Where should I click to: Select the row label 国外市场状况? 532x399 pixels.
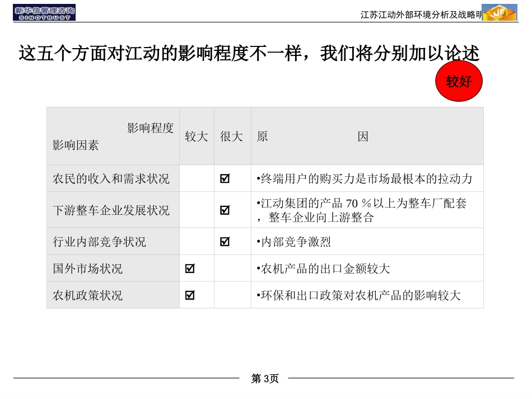point(87,269)
